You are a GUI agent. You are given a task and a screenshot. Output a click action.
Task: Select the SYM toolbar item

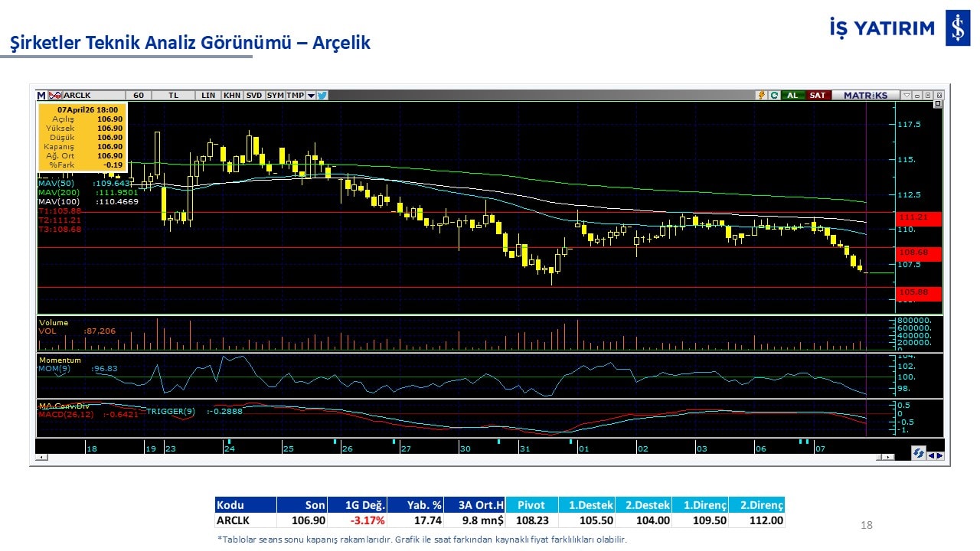coord(275,96)
